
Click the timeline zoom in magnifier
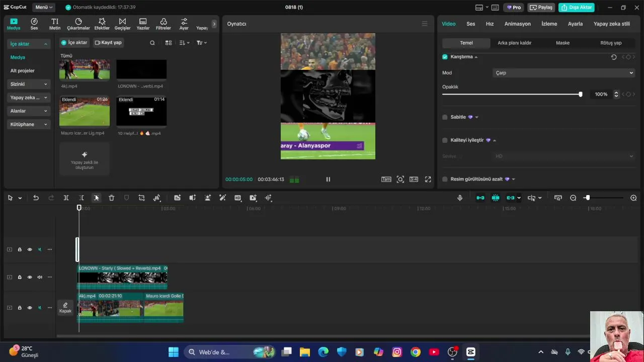[633, 198]
